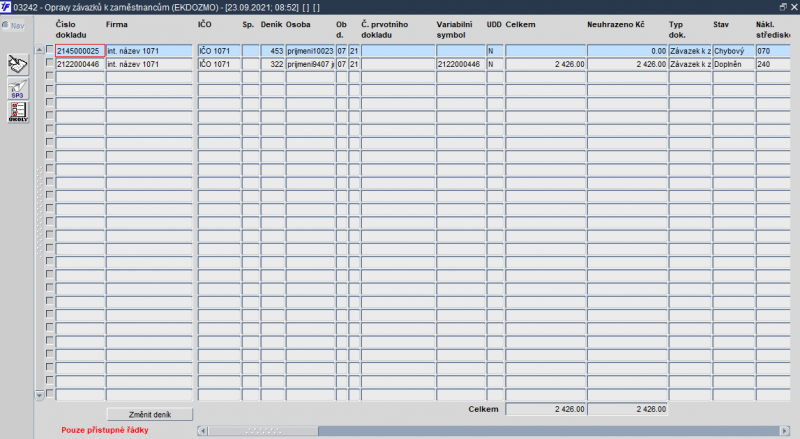Click UDD value N in second row
The width and height of the screenshot is (800, 439).
[x=495, y=64]
